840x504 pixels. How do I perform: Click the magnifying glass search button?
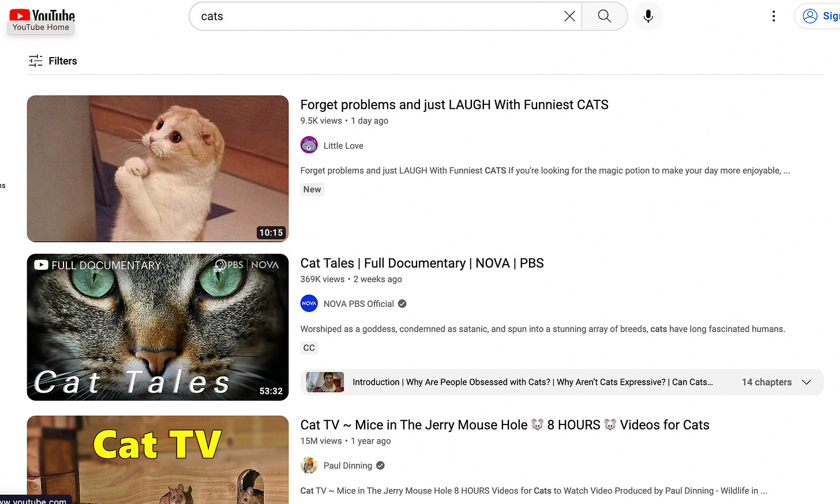605,16
